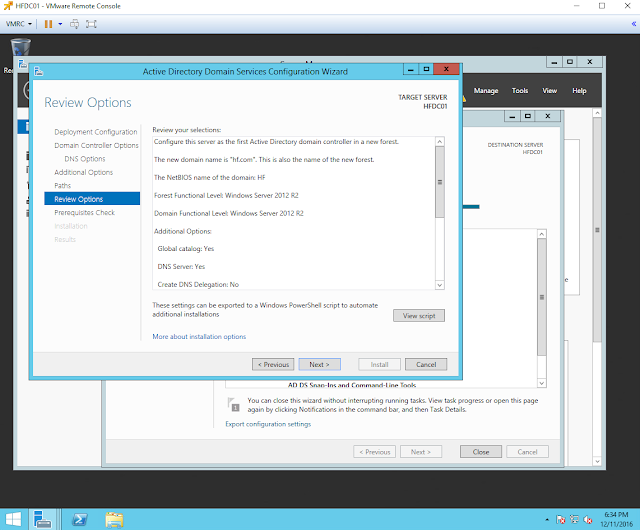Open the Recycle Bin desktop icon

click(20, 47)
